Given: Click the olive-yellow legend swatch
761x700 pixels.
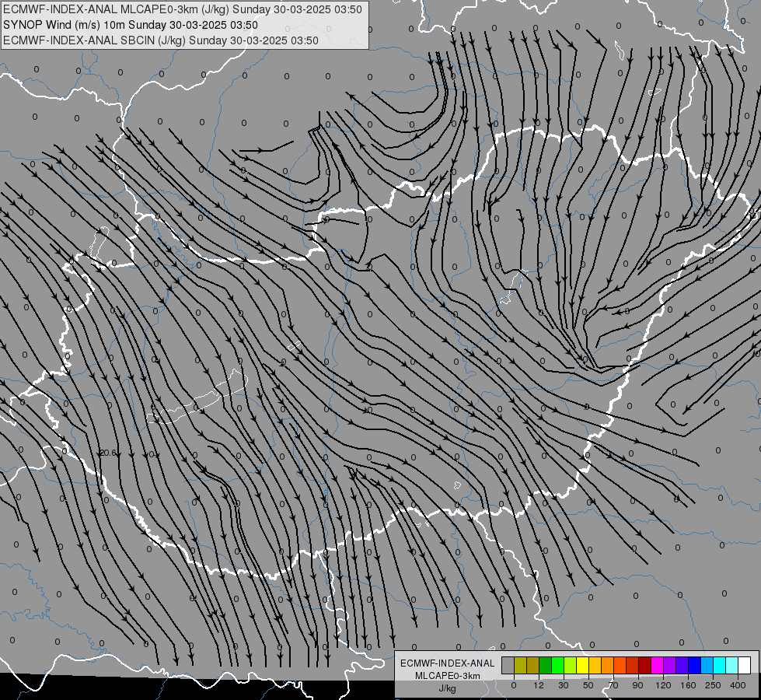Looking at the screenshot, I should (520, 665).
